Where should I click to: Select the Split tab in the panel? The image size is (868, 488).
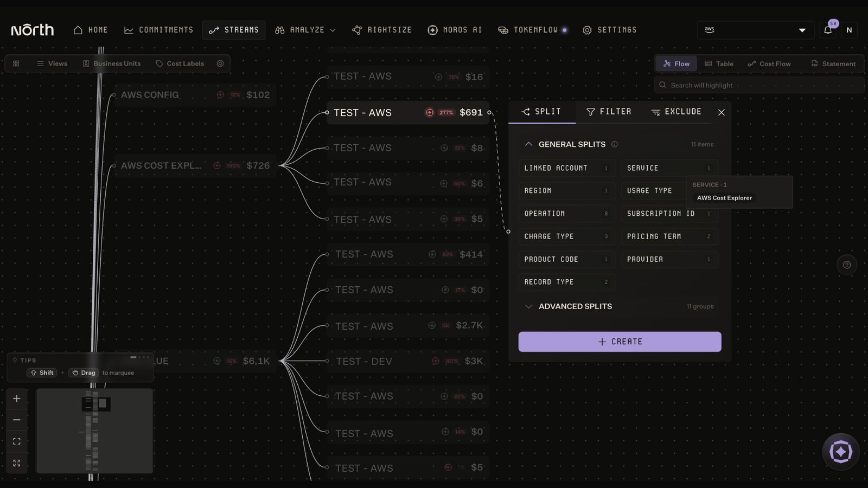pos(541,112)
